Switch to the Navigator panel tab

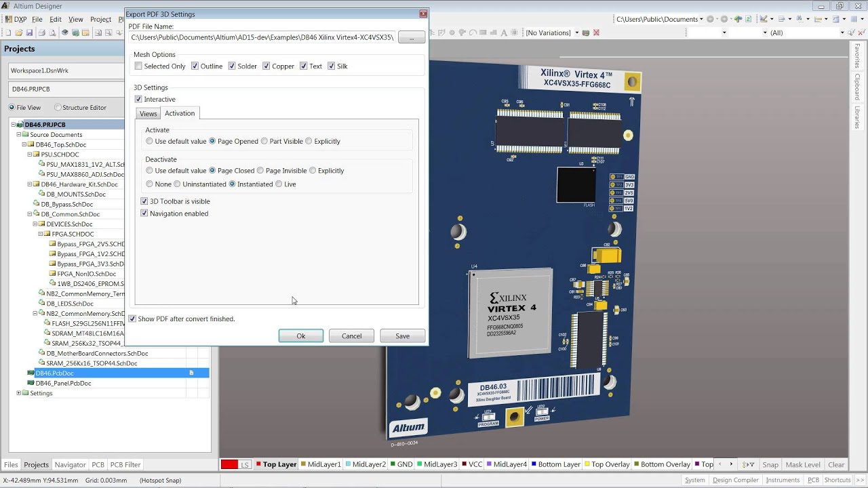[x=71, y=465]
